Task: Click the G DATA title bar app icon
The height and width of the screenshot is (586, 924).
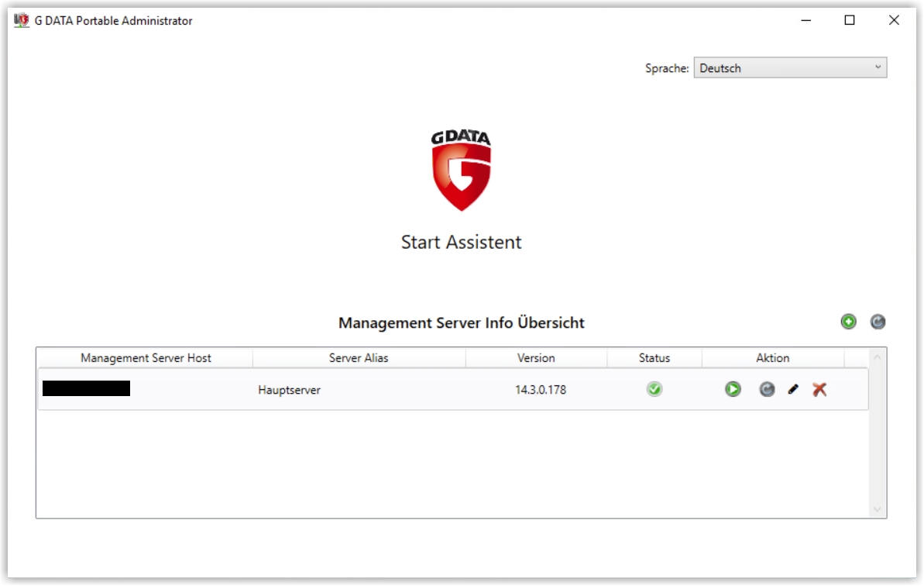Action: 21,20
